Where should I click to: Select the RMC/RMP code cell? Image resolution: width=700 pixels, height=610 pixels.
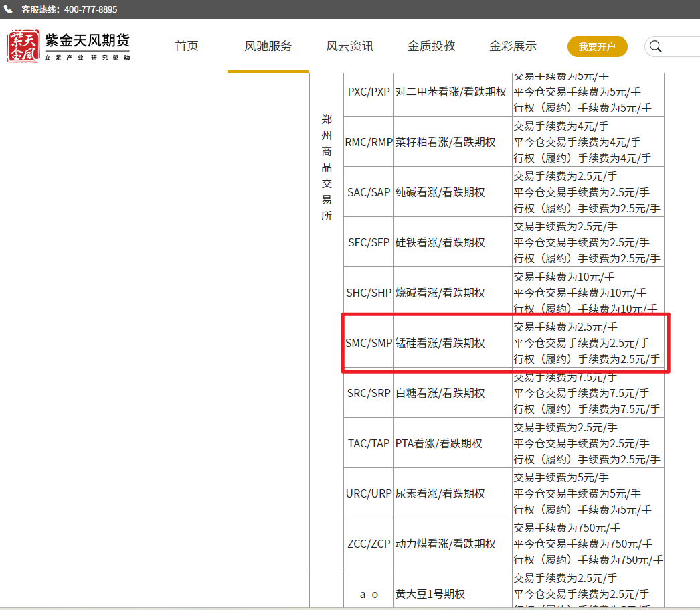[x=369, y=142]
